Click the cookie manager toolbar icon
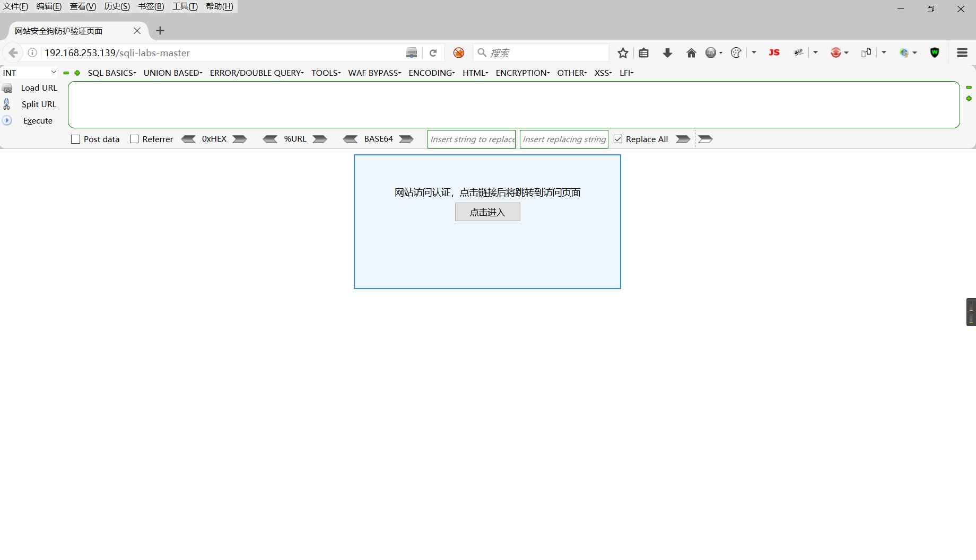The width and height of the screenshot is (976, 560). point(736,52)
